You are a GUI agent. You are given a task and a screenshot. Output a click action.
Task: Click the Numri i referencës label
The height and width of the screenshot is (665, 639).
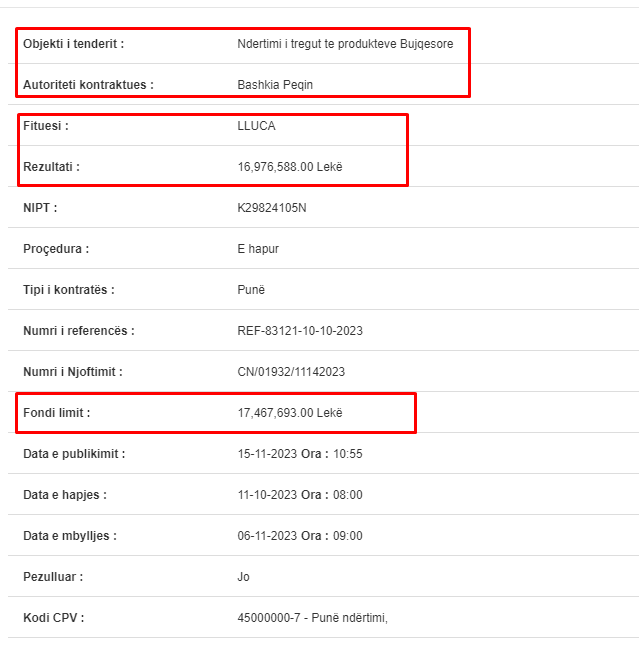coord(79,331)
